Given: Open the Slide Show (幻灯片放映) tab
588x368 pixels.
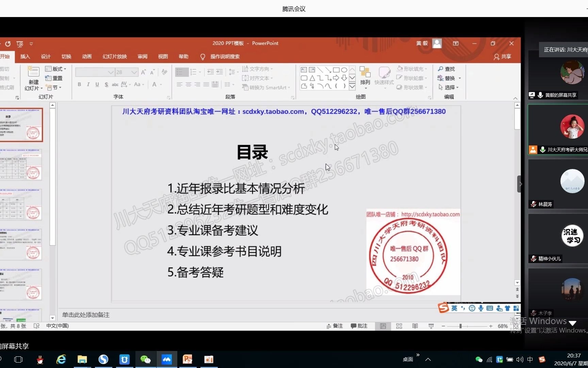Looking at the screenshot, I should pos(115,57).
